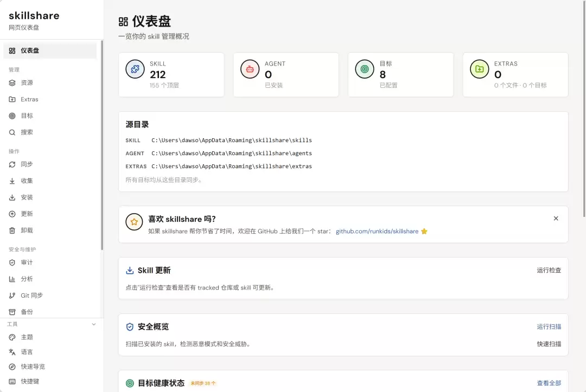586x392 pixels.
Task: Click the 快捷键 keyboard icon
Action: pyautogui.click(x=12, y=381)
